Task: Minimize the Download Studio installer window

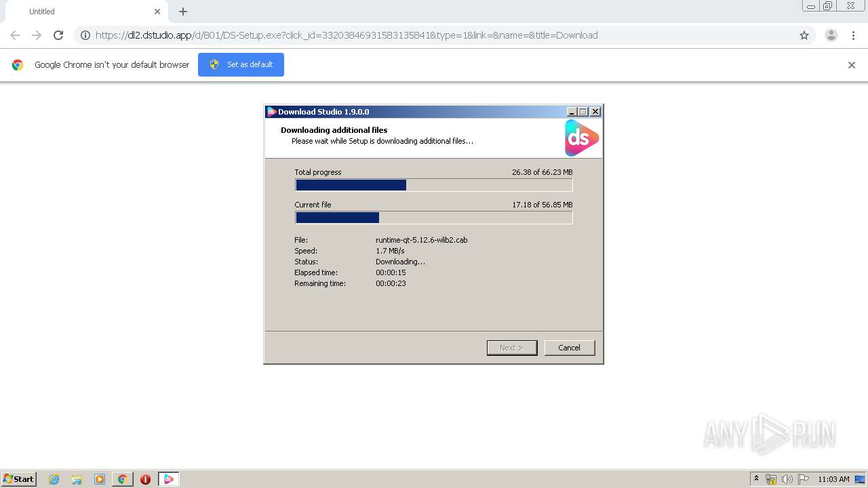Action: pyautogui.click(x=572, y=112)
